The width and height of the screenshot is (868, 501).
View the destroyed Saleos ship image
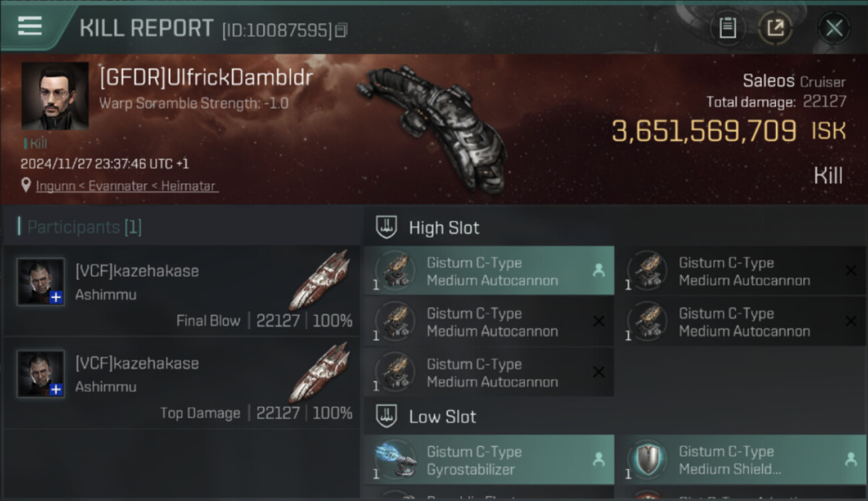point(431,125)
